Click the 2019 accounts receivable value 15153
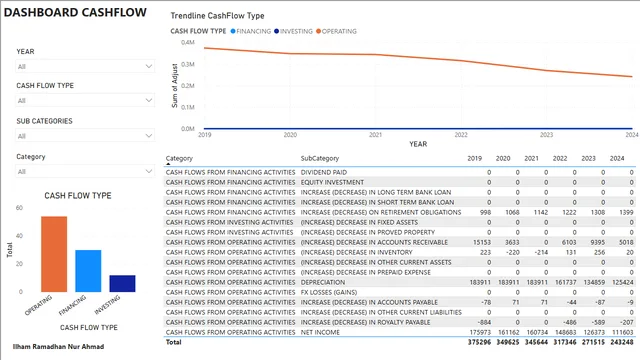Screen dimensions: 640x360 click(x=482, y=242)
